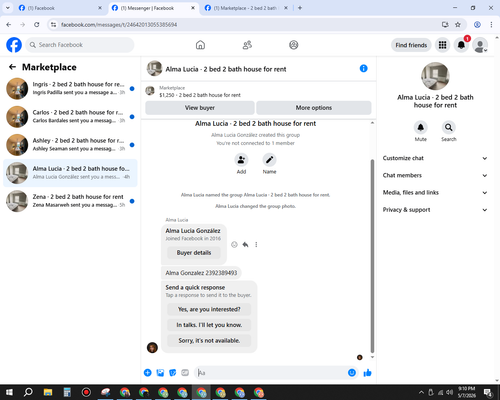Expand Privacy & support section
The height and width of the screenshot is (400, 500).
coord(435,210)
